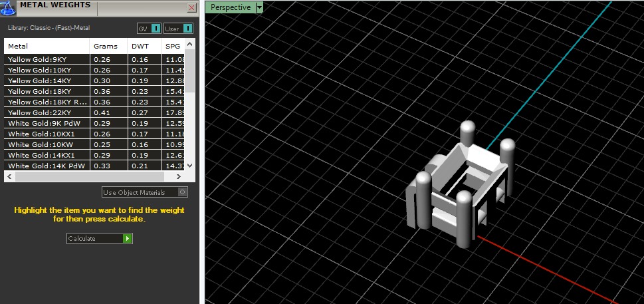
Task: Click the Metal Weights scale icon
Action: (7, 8)
